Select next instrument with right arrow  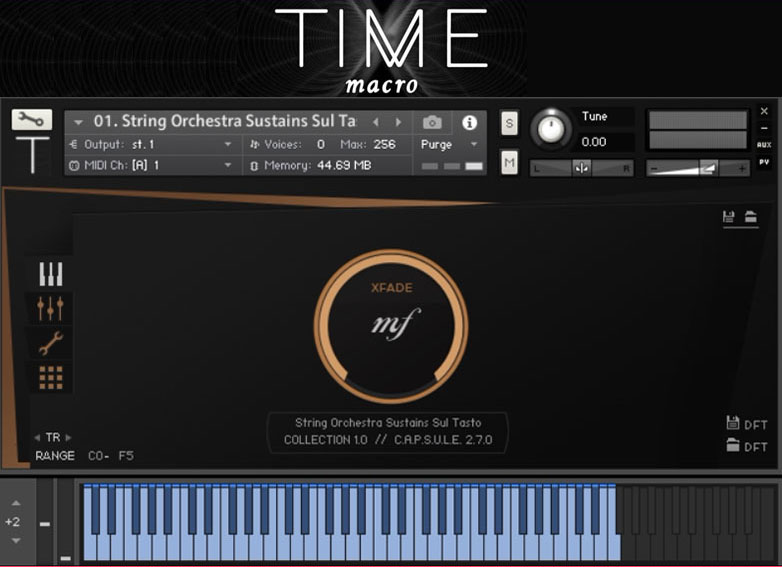coord(398,122)
